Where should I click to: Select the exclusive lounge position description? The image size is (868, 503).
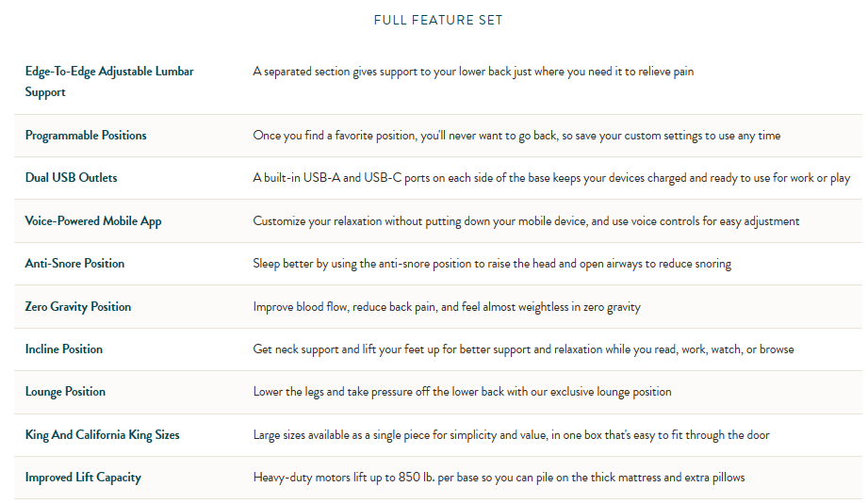[x=462, y=392]
